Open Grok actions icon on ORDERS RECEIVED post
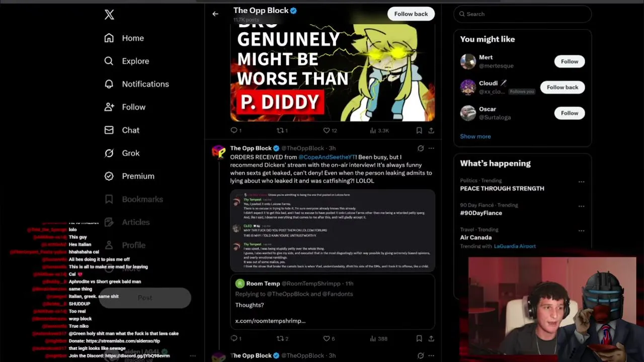 tap(421, 148)
